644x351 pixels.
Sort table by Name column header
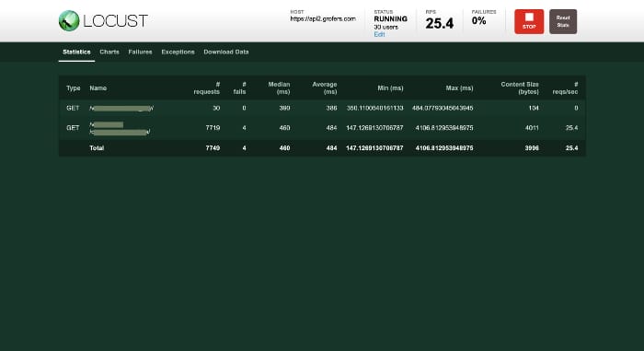click(x=98, y=88)
